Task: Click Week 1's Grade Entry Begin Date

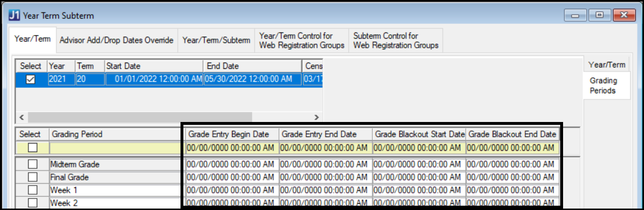Action: click(x=232, y=190)
